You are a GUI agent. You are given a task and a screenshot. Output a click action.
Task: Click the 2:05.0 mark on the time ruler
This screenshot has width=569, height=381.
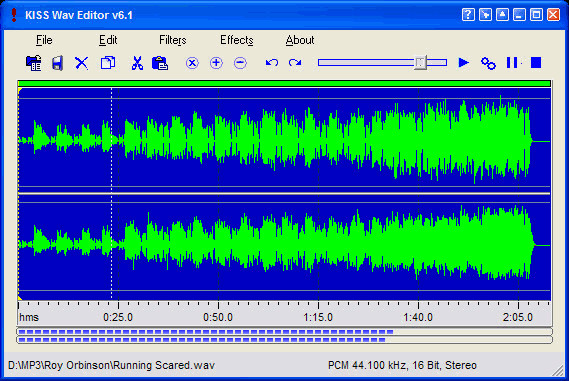pos(518,317)
